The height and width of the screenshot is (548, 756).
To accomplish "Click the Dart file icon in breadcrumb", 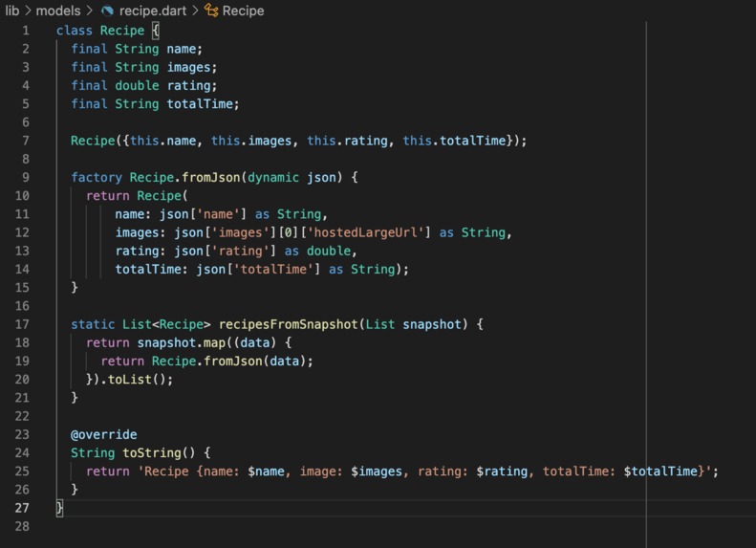I will point(107,11).
